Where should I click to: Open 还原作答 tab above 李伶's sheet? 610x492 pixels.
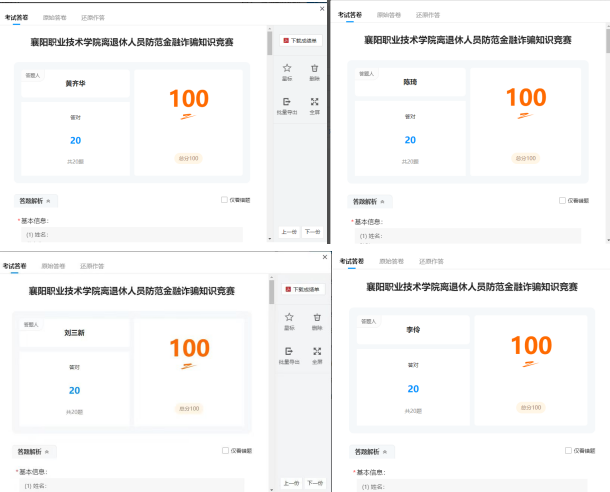(431, 261)
